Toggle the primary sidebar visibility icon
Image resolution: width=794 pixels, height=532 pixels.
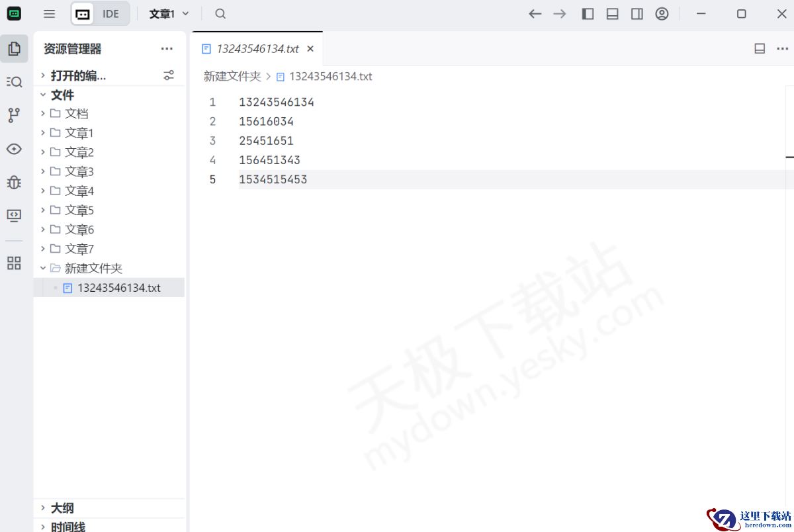588,13
